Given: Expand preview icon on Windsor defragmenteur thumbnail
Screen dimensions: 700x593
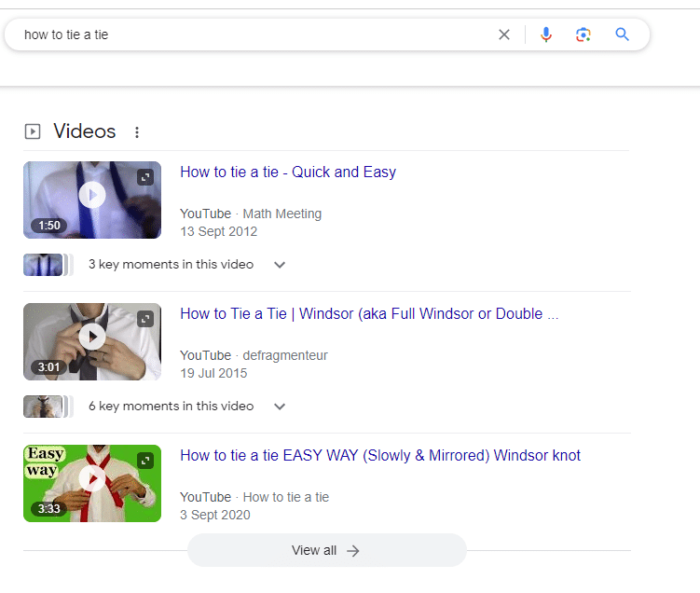Looking at the screenshot, I should (145, 319).
